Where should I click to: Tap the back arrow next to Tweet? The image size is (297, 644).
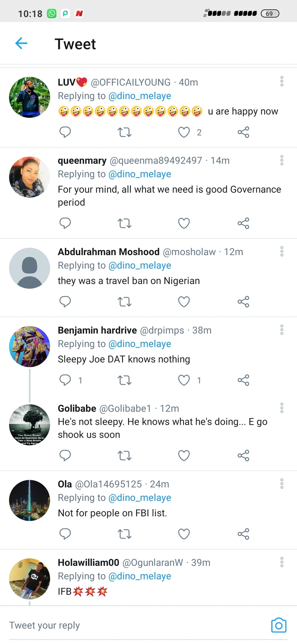pyautogui.click(x=21, y=43)
